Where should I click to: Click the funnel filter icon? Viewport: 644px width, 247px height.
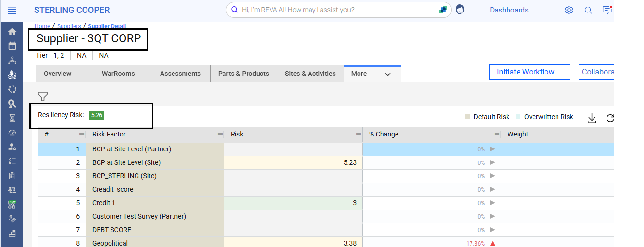[x=43, y=97]
